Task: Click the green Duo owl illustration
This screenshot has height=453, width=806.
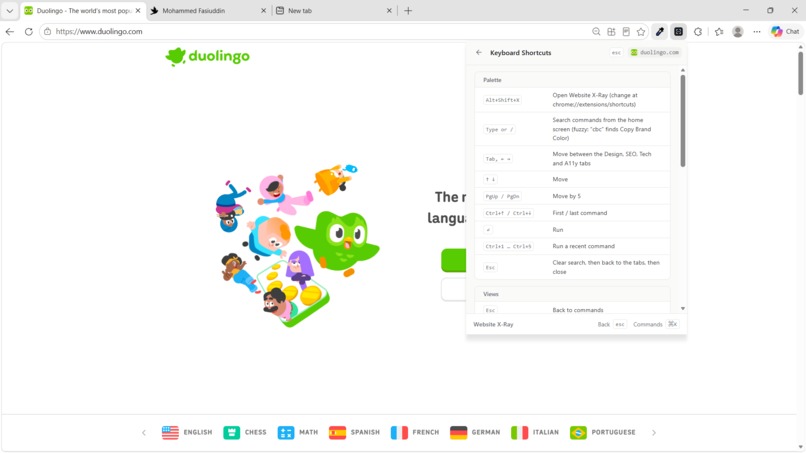Action: 338,242
